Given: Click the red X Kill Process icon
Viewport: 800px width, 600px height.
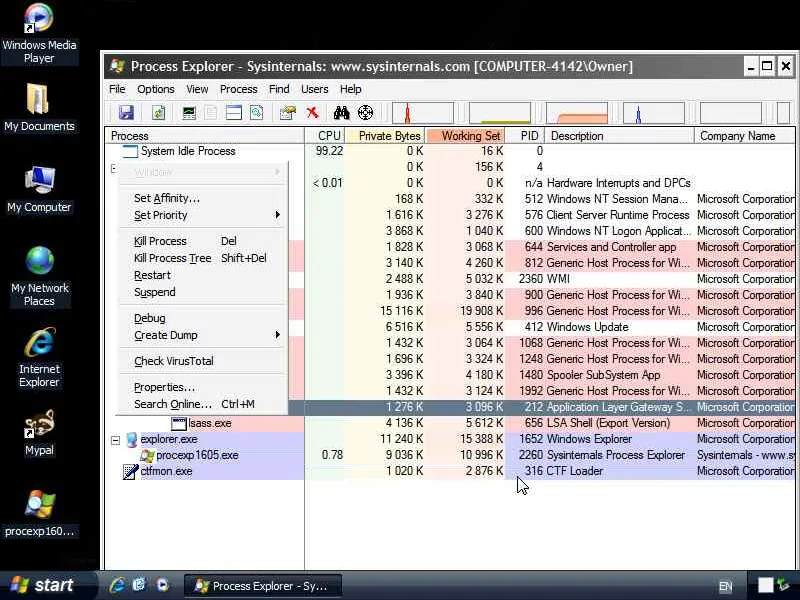Looking at the screenshot, I should [312, 112].
